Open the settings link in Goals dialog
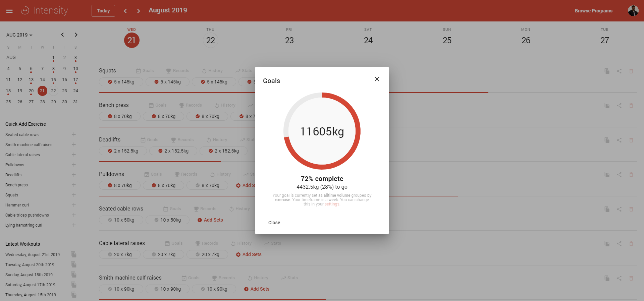This screenshot has height=301, width=644. point(332,204)
